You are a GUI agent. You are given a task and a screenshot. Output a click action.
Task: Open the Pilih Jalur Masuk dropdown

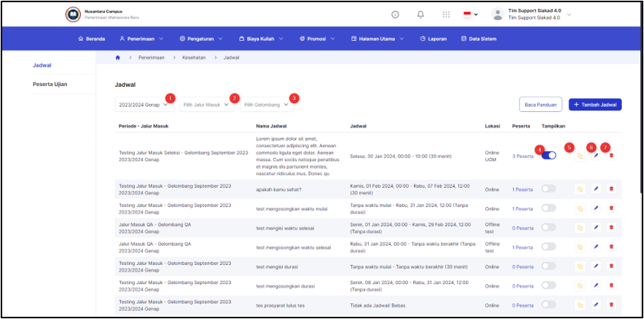click(206, 105)
